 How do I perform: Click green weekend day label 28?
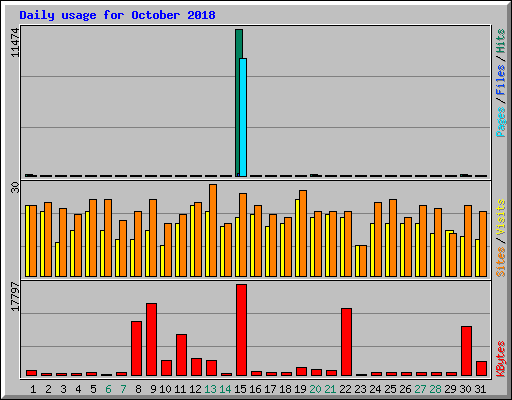[435, 389]
